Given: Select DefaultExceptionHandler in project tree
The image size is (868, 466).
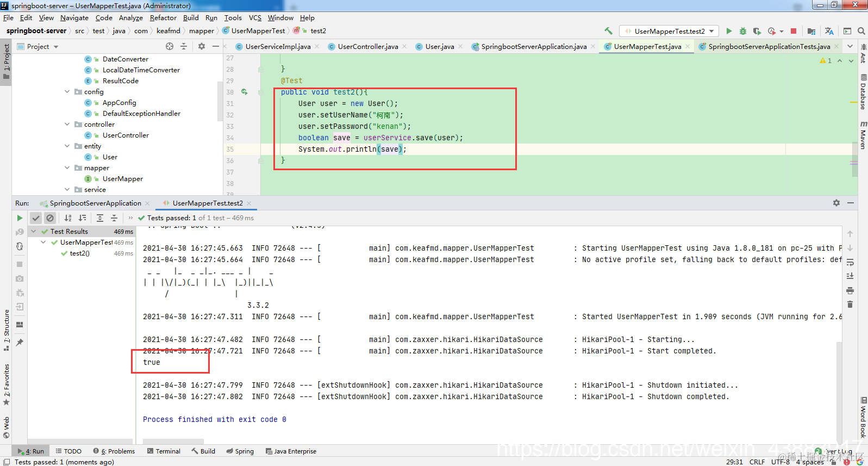Looking at the screenshot, I should tap(141, 114).
